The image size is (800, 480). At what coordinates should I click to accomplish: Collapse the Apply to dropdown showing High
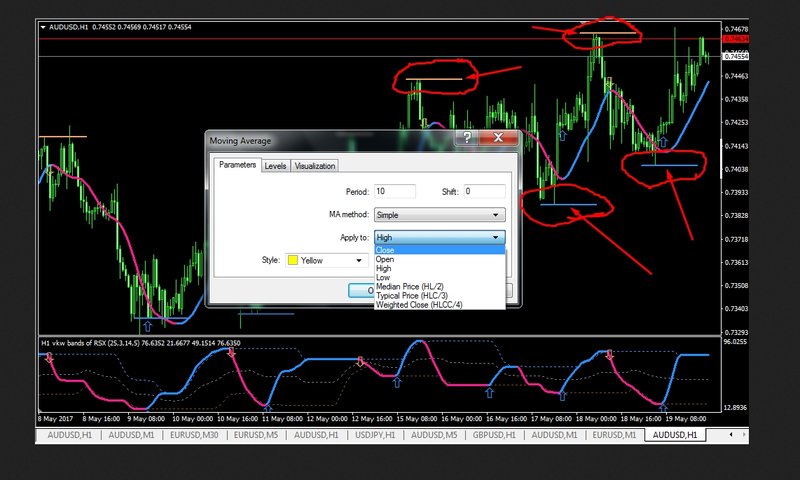point(439,237)
